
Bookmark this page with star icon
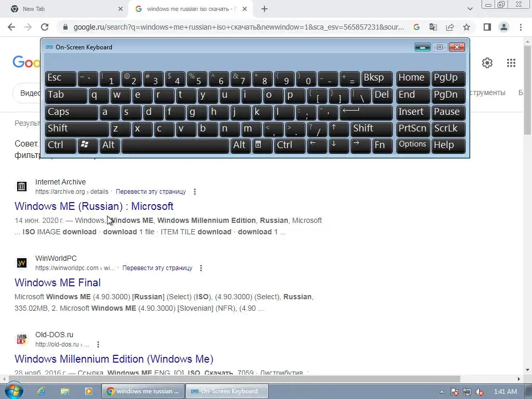[467, 27]
